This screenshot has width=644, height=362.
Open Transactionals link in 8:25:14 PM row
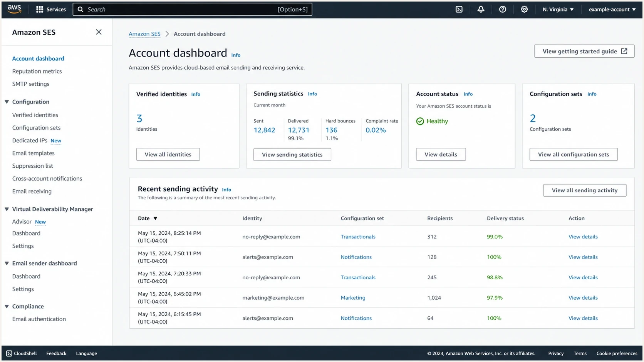click(358, 237)
